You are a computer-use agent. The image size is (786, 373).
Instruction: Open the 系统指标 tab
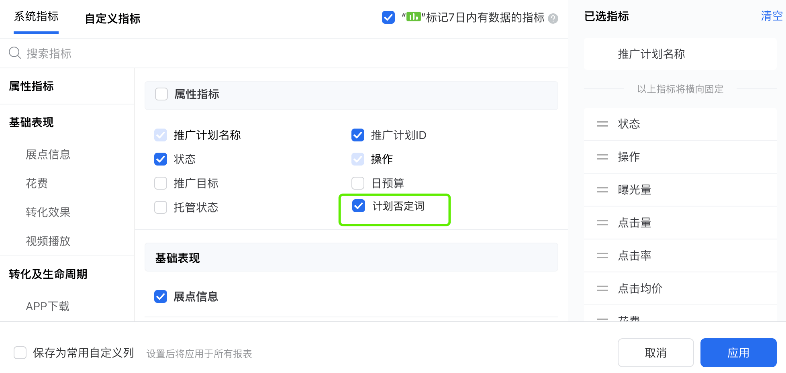click(36, 17)
